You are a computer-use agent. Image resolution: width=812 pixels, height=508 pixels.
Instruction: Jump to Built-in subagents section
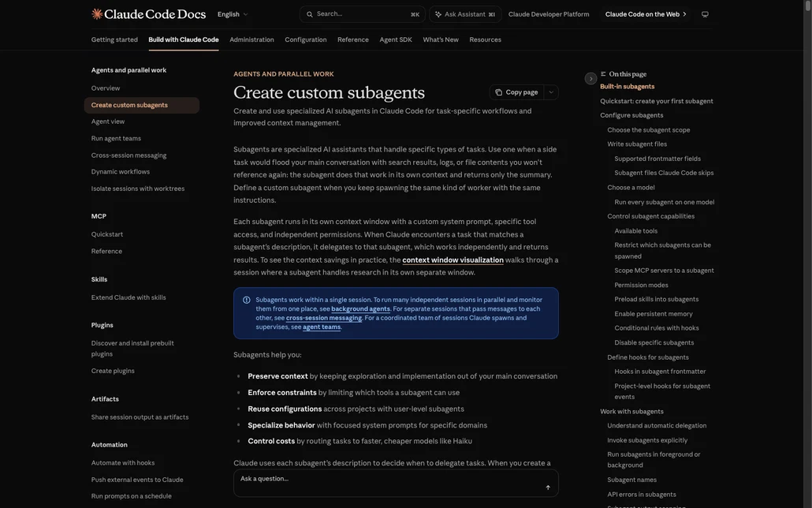pos(627,87)
